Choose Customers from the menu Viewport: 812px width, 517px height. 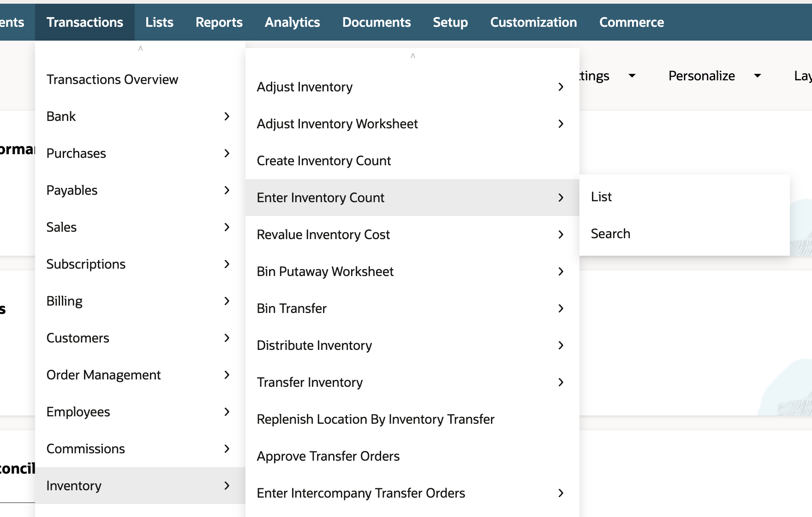pos(140,338)
